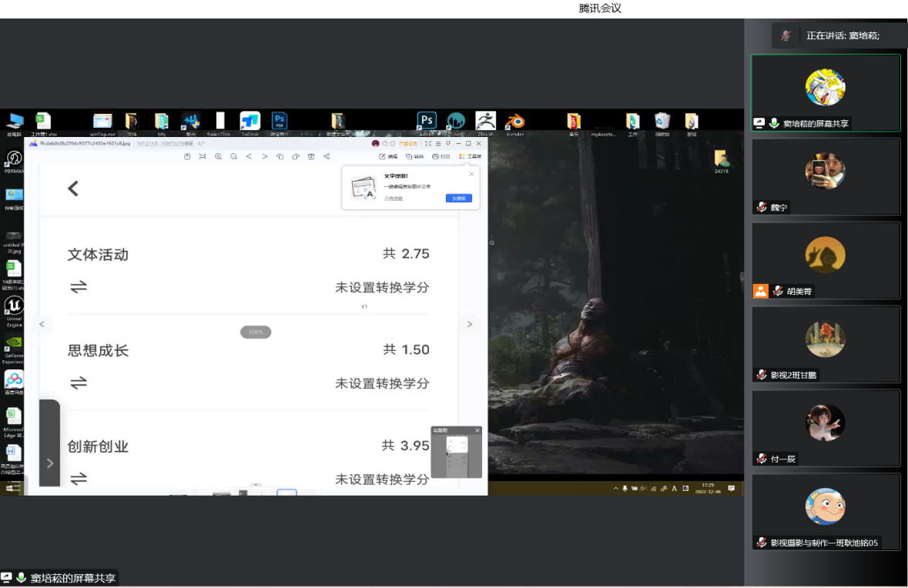Click the blue button in text recognition popup

click(458, 199)
